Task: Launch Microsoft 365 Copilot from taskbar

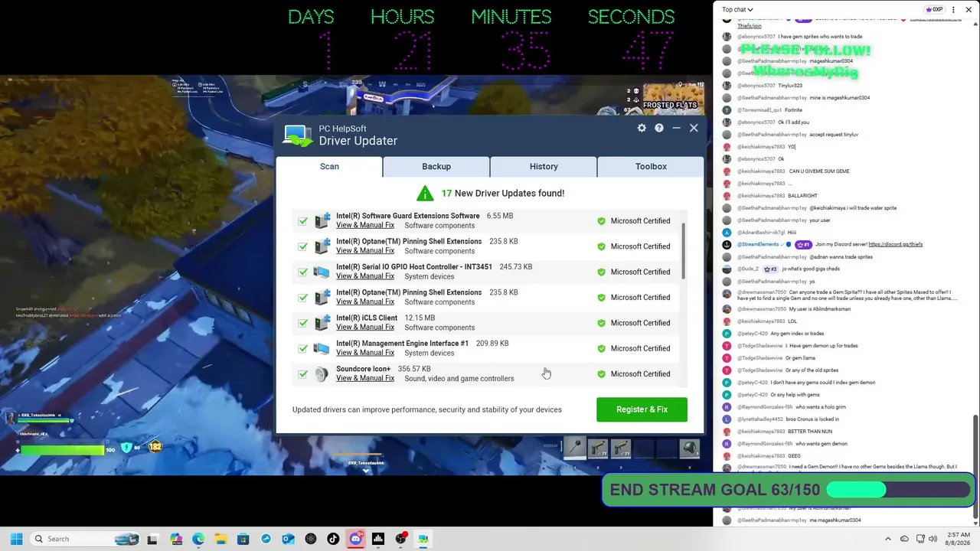Action: point(176,539)
